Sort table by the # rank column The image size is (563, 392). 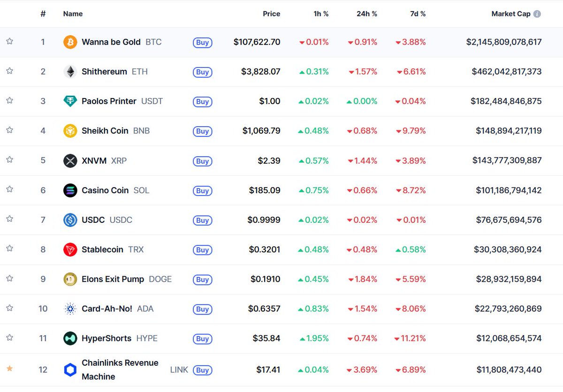pos(43,14)
